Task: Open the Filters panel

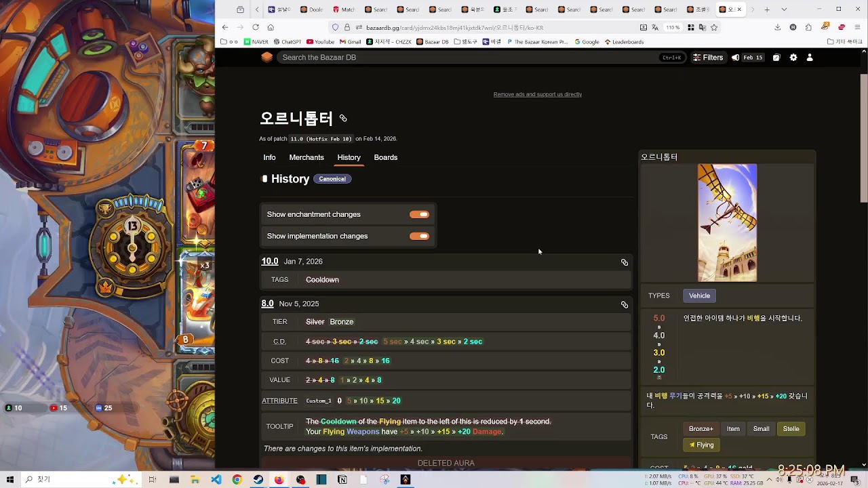Action: (708, 58)
